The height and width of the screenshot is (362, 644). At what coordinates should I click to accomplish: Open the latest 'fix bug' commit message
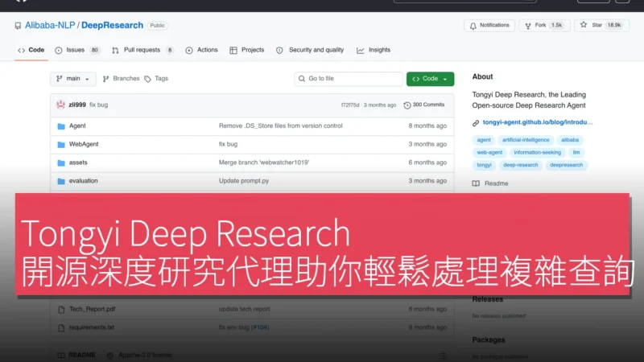pyautogui.click(x=98, y=105)
